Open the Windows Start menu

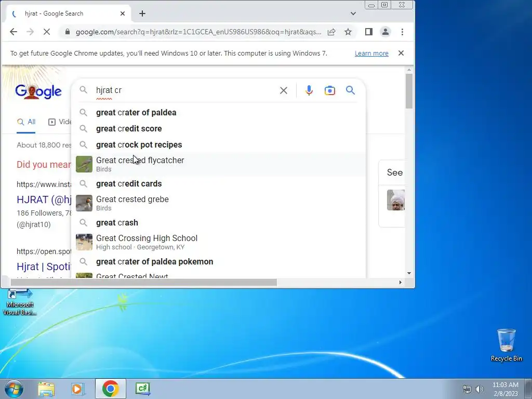click(x=14, y=389)
